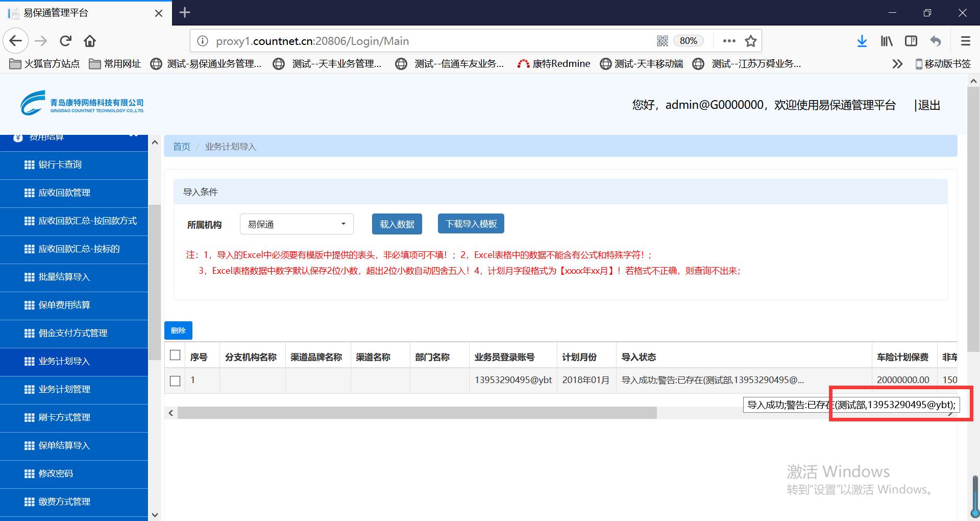Open the Firefox library icon

pos(887,41)
